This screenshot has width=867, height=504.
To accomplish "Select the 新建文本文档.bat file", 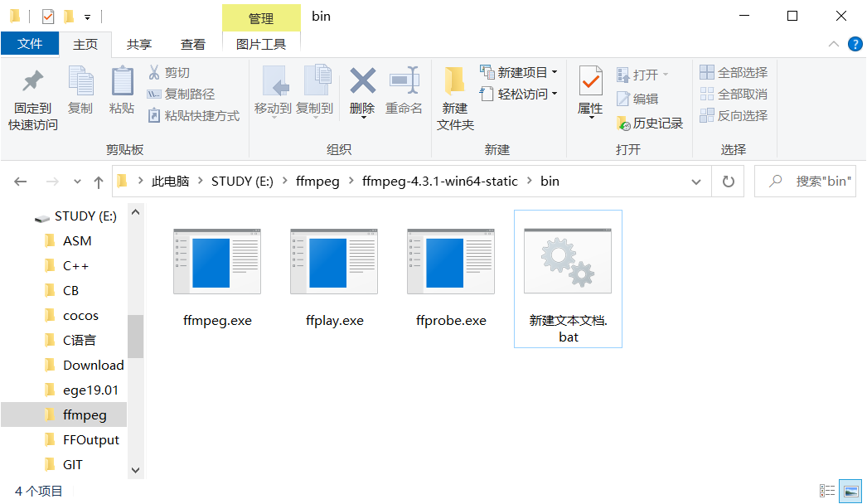I will [x=568, y=279].
